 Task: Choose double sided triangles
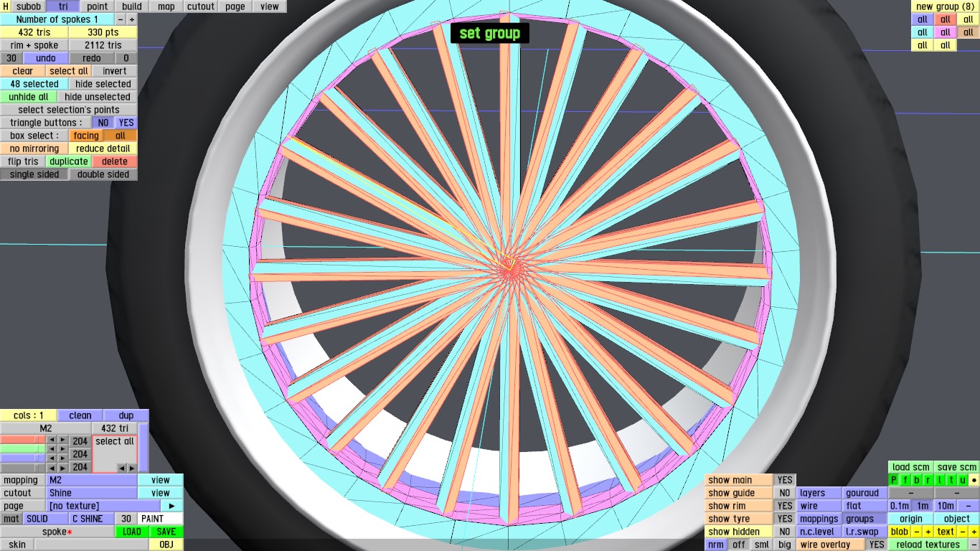(x=103, y=174)
